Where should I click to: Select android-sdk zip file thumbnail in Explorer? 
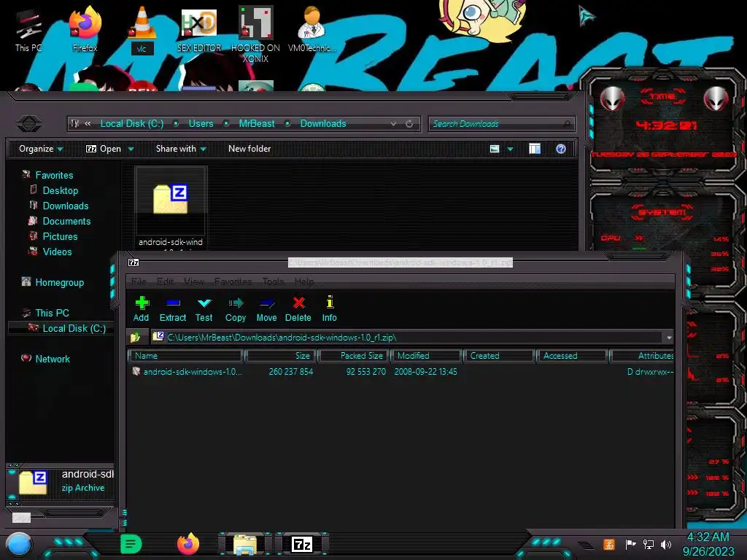click(171, 207)
